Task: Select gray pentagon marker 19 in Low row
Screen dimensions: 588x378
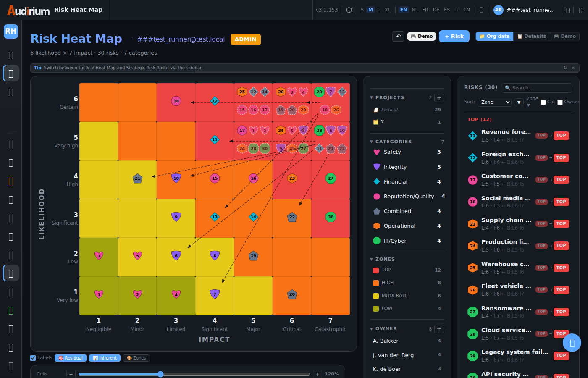Action: (253, 255)
